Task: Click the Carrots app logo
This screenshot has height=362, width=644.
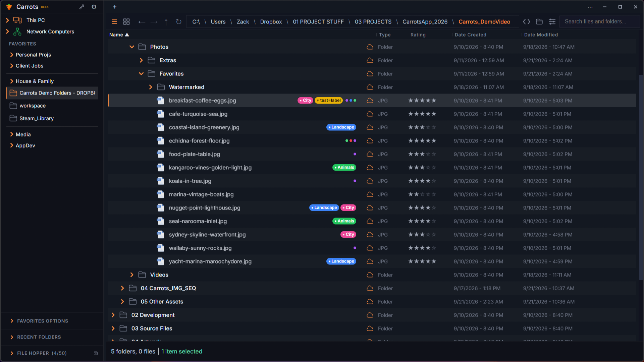Action: tap(9, 7)
